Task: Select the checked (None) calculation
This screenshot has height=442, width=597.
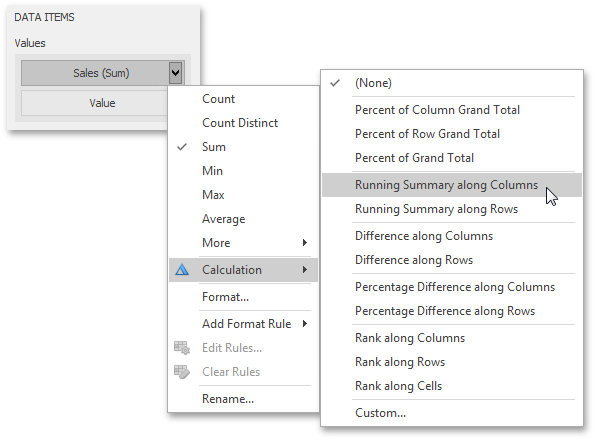Action: [452, 83]
